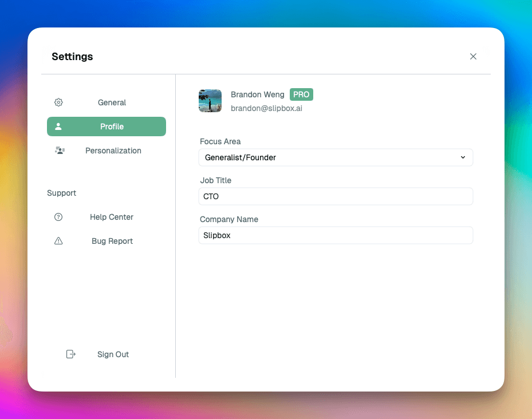
Task: Click the profile avatar picture
Action: [210, 101]
